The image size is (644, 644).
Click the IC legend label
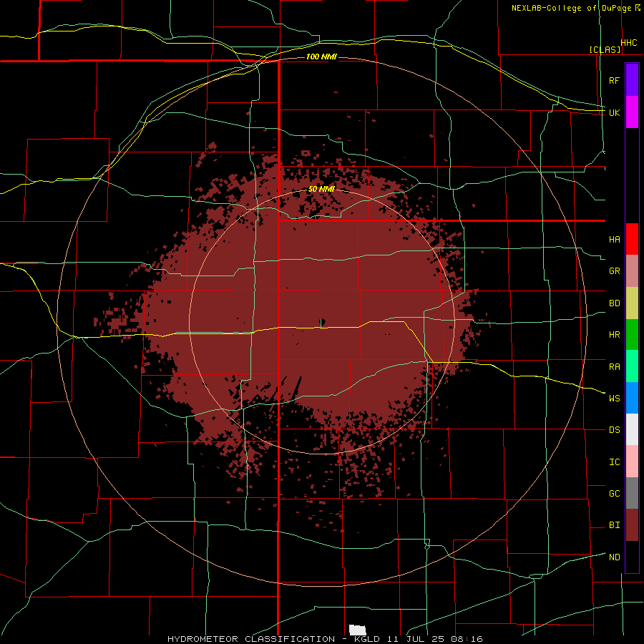coord(614,462)
